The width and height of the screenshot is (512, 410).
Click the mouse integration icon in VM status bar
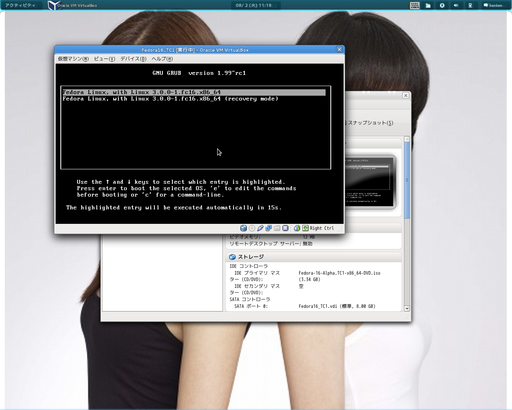coord(297,228)
